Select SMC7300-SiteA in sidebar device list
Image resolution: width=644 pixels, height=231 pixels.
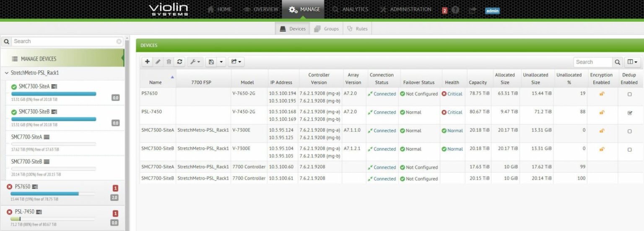click(34, 87)
